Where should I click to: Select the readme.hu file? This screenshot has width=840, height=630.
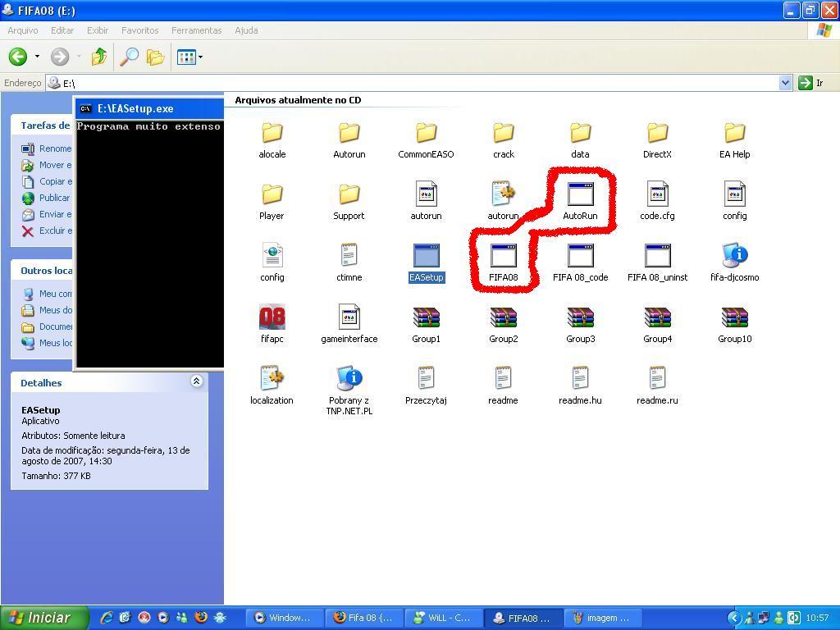[x=580, y=386]
